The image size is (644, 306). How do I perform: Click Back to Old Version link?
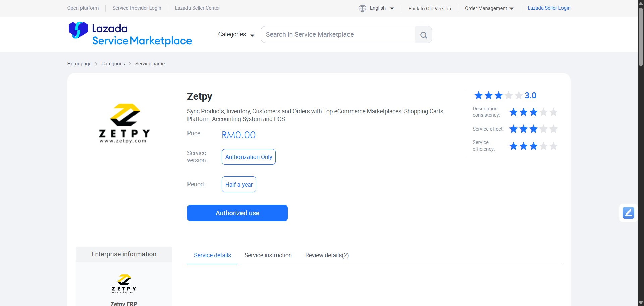click(x=430, y=8)
